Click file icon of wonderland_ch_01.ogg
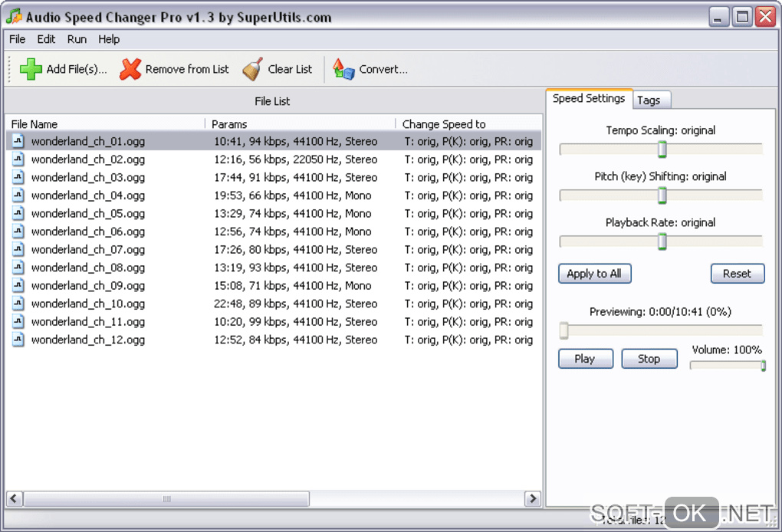 point(18,141)
